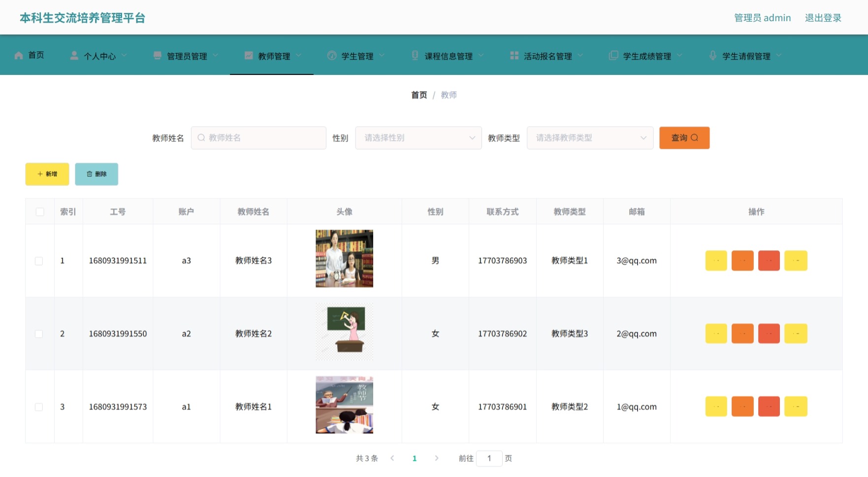
Task: Click the 联系方式 column header
Action: (x=503, y=212)
